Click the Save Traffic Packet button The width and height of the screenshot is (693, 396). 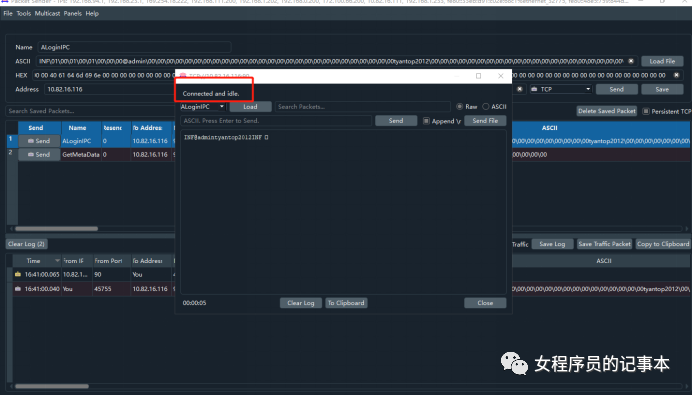[604, 244]
